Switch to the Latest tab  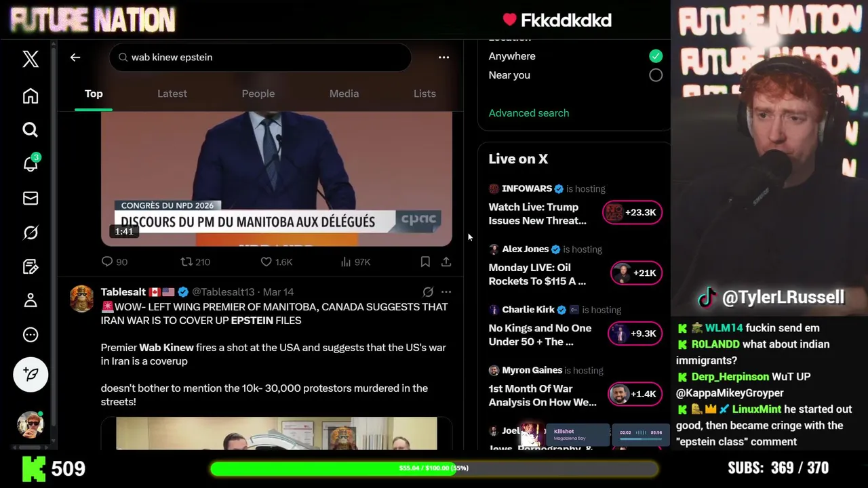tap(172, 94)
